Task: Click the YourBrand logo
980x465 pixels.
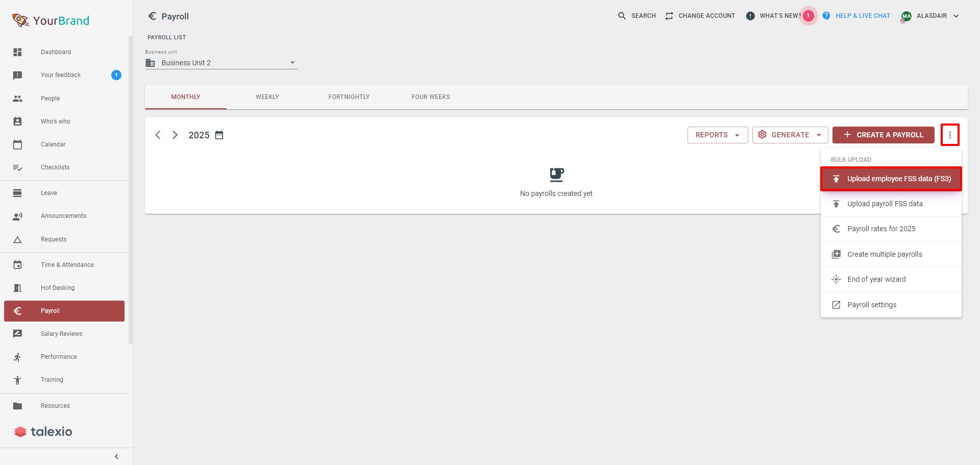Action: (x=51, y=20)
